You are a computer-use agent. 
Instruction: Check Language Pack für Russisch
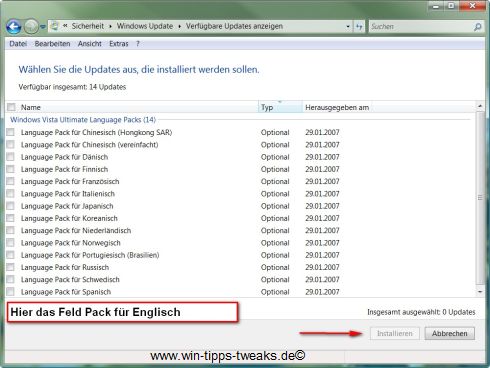(x=11, y=267)
